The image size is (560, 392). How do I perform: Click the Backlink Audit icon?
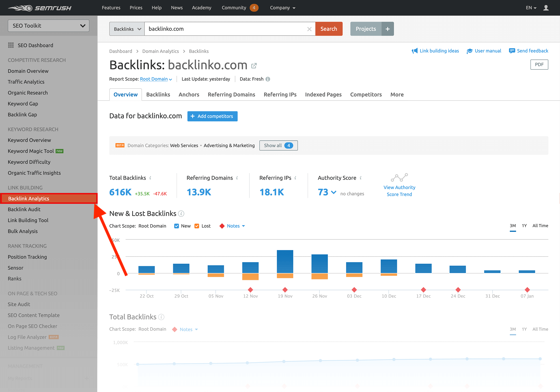(x=24, y=209)
